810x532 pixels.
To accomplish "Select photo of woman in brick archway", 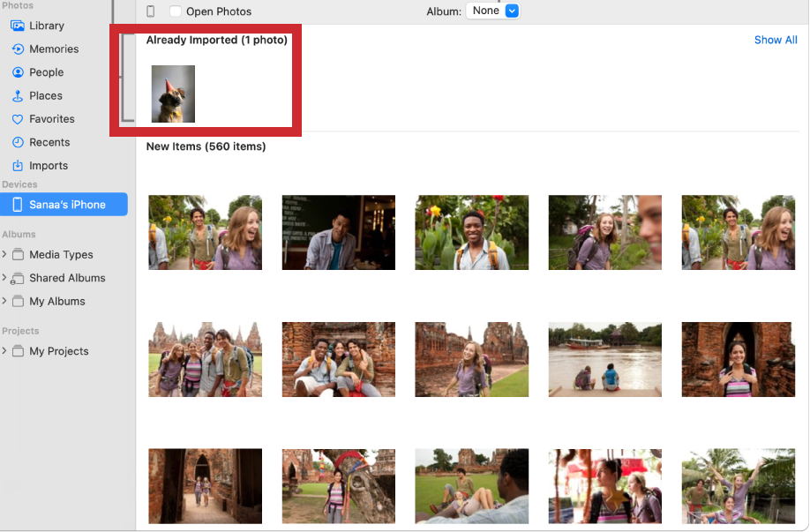I will (x=739, y=359).
